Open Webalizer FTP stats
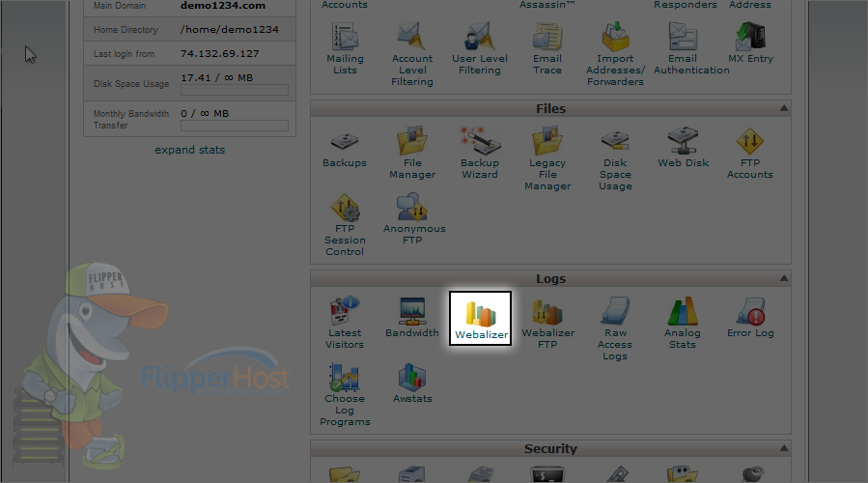This screenshot has height=483, width=868. point(548,323)
